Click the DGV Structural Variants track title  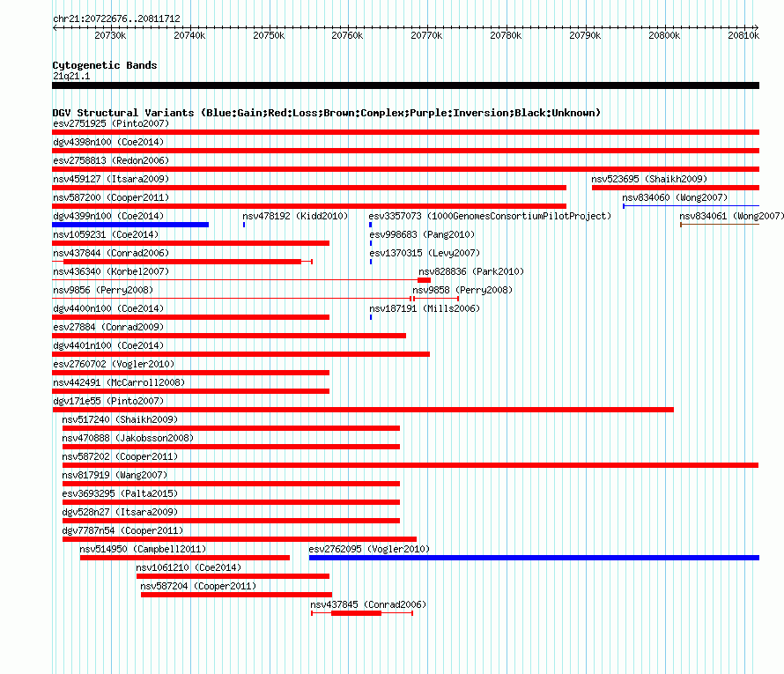(x=327, y=113)
